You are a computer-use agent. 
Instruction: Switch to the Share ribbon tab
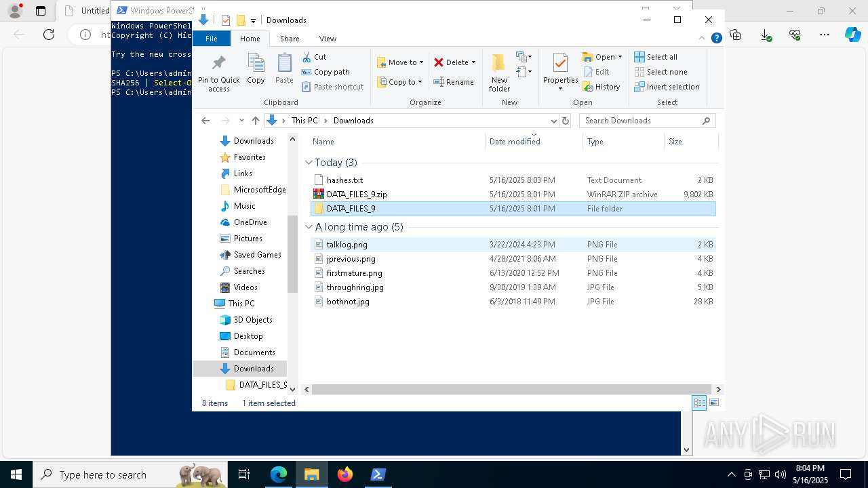pyautogui.click(x=290, y=39)
